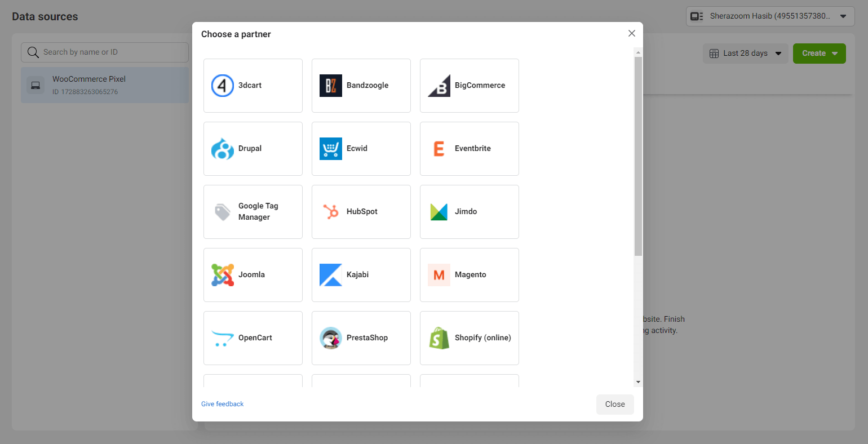Choose the Jimdo partner name
This screenshot has width=868, height=444.
(466, 212)
